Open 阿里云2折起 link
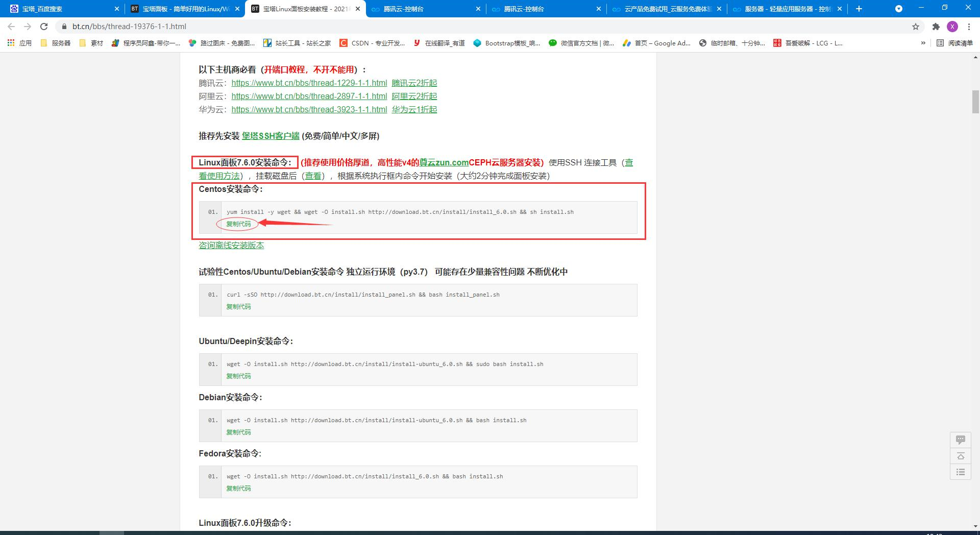This screenshot has width=980, height=535. click(414, 96)
